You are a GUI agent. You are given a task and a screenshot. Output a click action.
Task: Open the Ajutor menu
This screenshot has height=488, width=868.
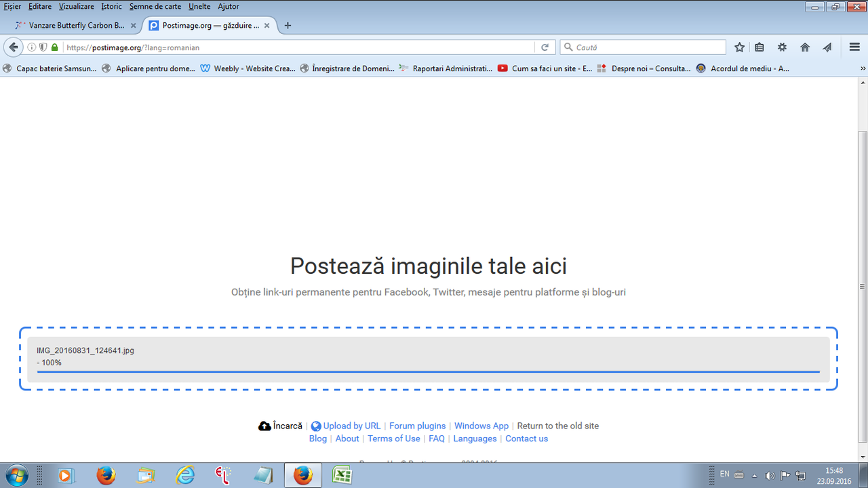(229, 6)
